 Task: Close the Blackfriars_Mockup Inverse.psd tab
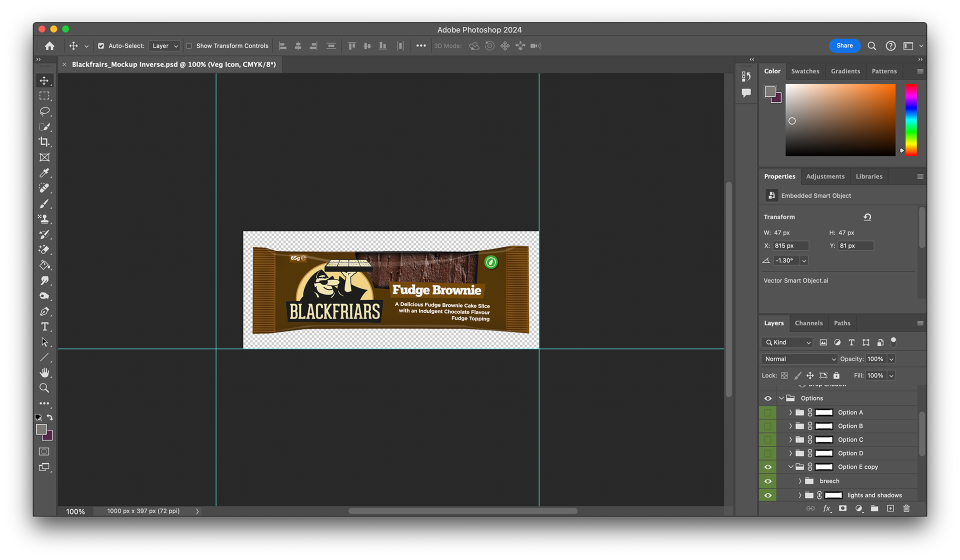click(x=64, y=64)
